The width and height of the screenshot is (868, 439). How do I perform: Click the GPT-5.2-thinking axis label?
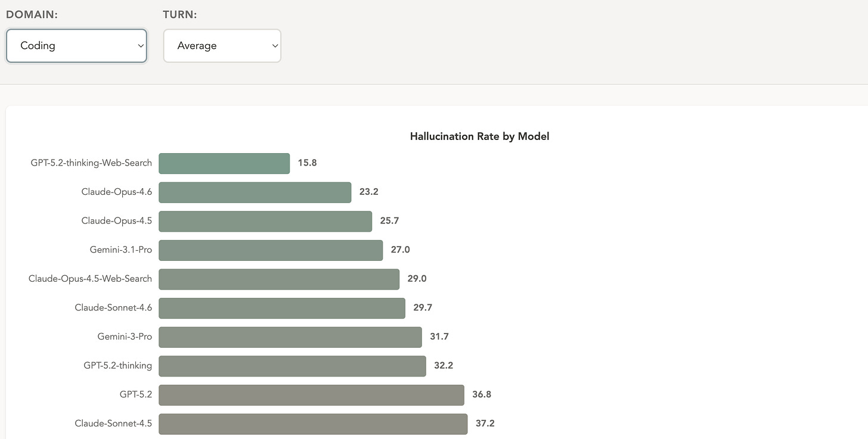click(118, 366)
